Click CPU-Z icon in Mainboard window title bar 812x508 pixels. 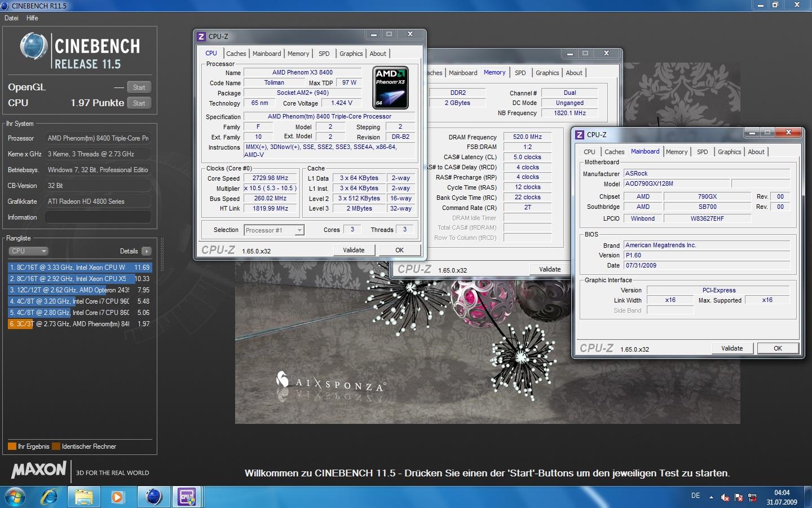tap(580, 134)
